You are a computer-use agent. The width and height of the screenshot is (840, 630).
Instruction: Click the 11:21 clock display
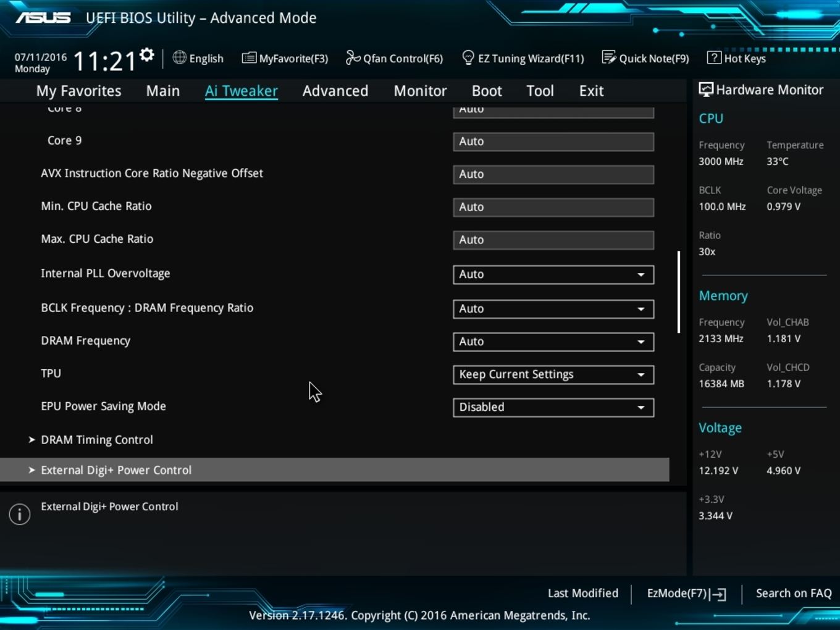(x=104, y=61)
